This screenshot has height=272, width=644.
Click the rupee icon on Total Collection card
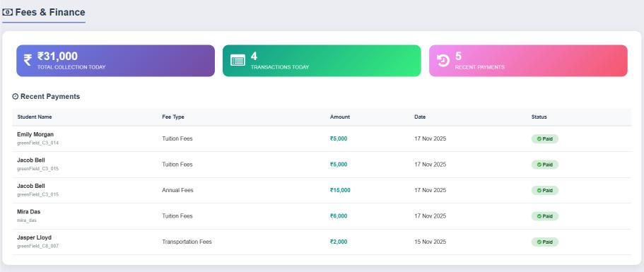pyautogui.click(x=28, y=60)
